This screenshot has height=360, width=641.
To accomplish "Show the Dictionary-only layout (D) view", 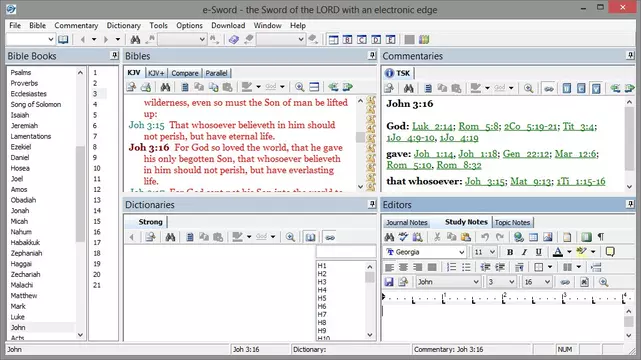I will tap(376, 40).
